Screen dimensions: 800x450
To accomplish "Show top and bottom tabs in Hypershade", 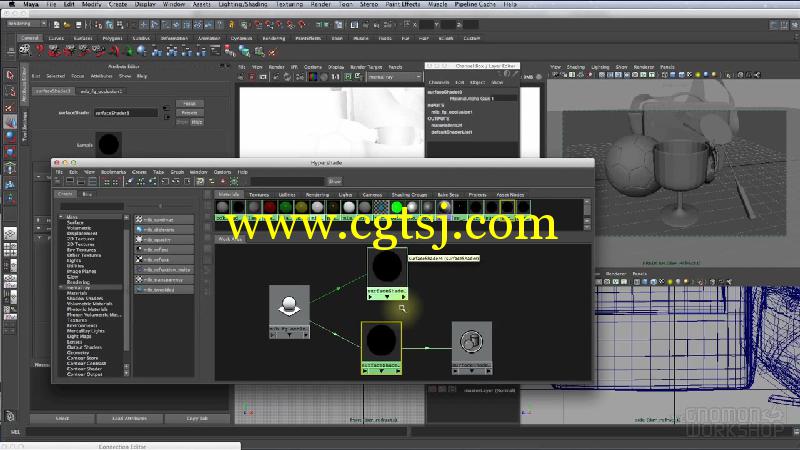I will tap(92, 181).
